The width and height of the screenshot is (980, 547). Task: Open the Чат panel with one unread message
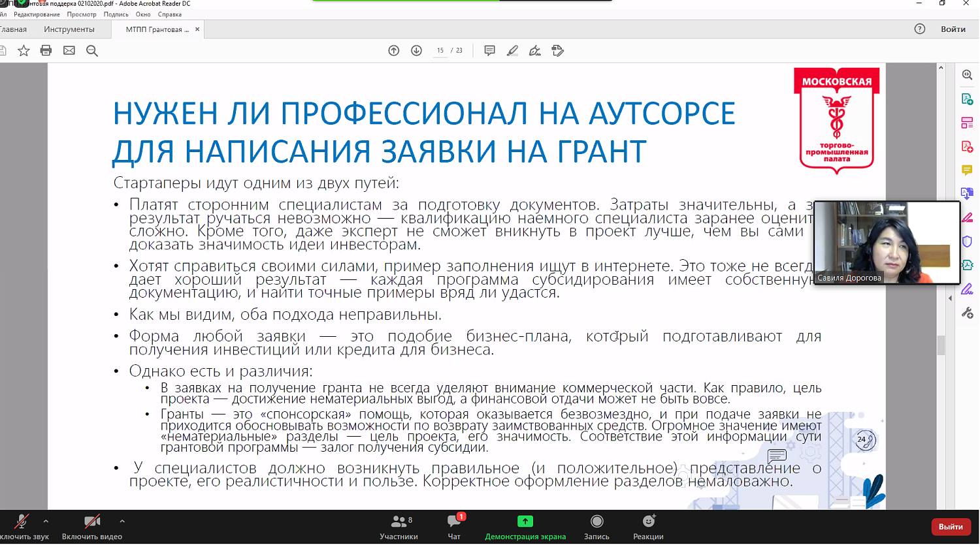click(454, 527)
